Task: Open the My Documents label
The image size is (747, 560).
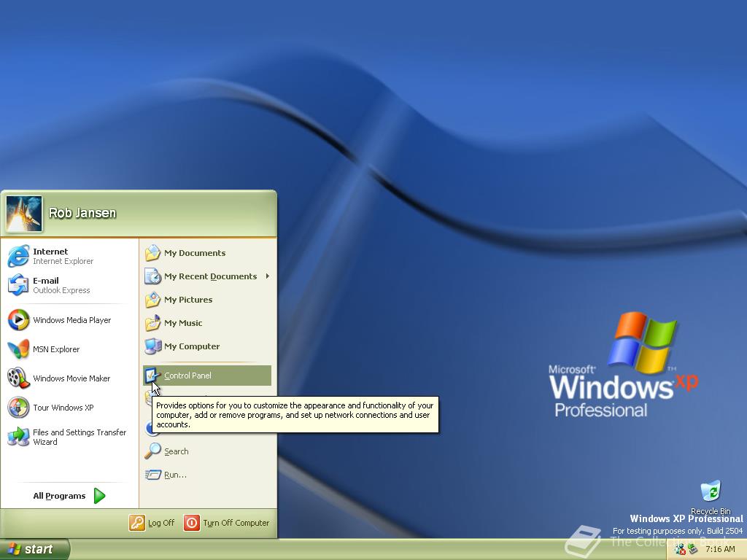Action: pos(195,253)
